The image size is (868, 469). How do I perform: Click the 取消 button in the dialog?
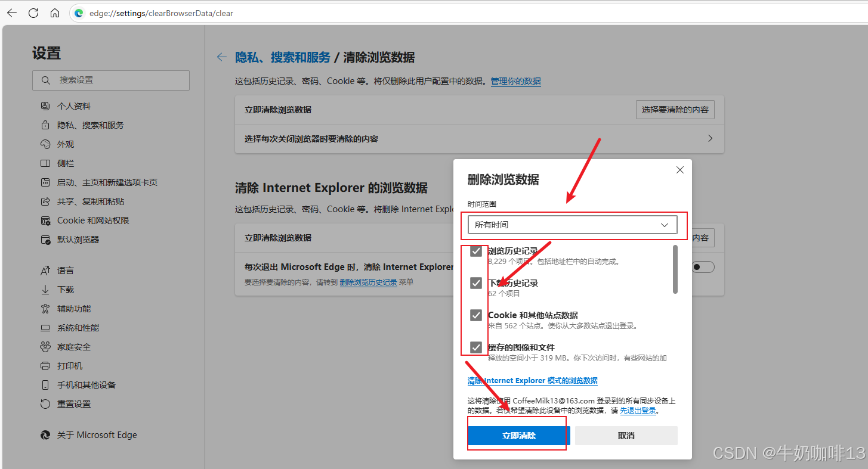[626, 436]
